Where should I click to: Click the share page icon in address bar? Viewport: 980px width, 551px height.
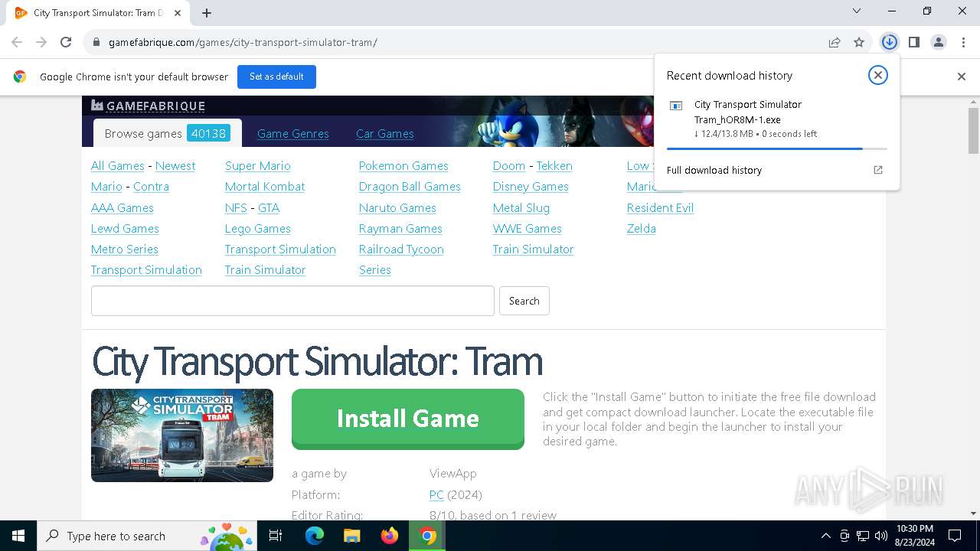(835, 42)
